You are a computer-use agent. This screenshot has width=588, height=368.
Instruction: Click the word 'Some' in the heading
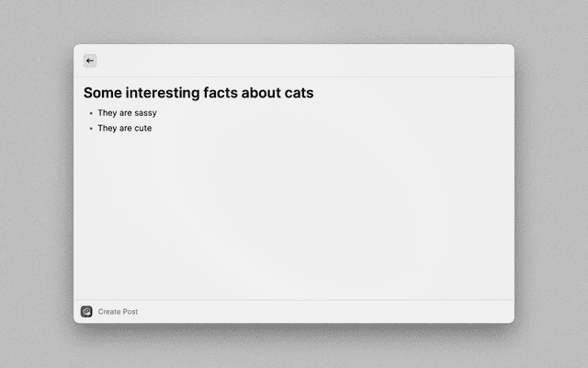point(102,93)
